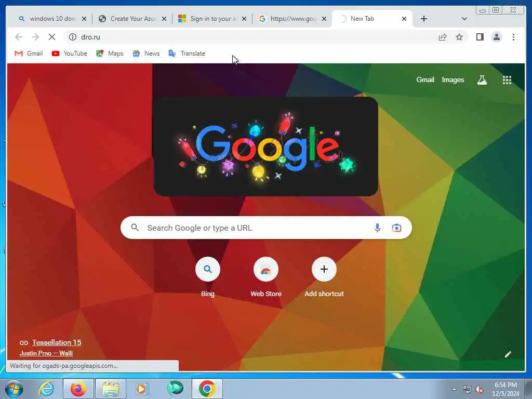Bookmark this tab with the star icon
The image size is (532, 399).
(x=459, y=37)
